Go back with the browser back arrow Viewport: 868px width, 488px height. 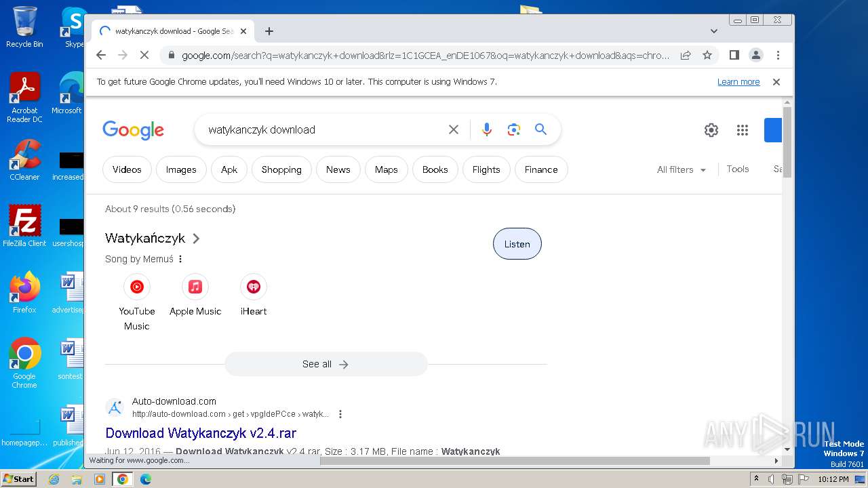tap(101, 56)
